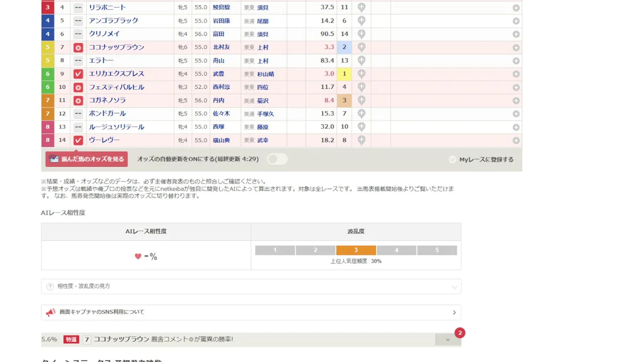Viewport: 644px width, 362px height.
Task: Click the far-right plus circle for アンゴラブラック
Action: 516,21
